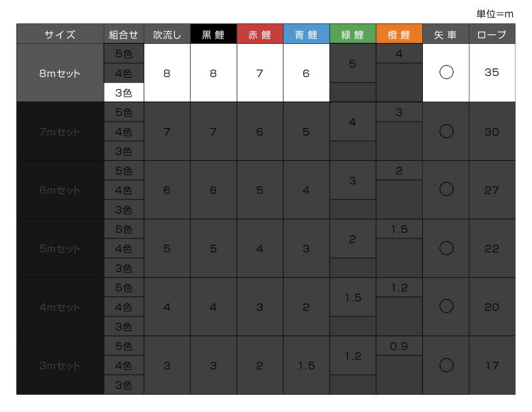Select the 矢車 circle for 7mセット

(446, 131)
